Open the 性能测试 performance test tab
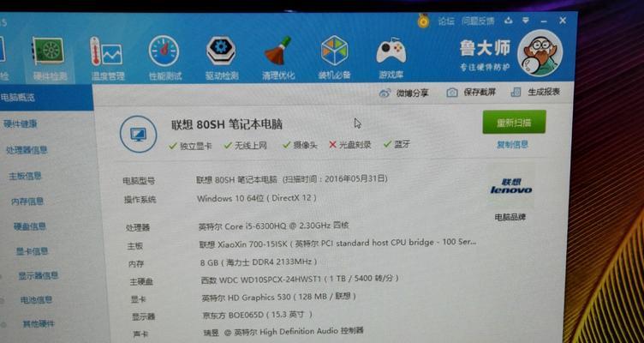This screenshot has height=343, width=644. point(164,59)
